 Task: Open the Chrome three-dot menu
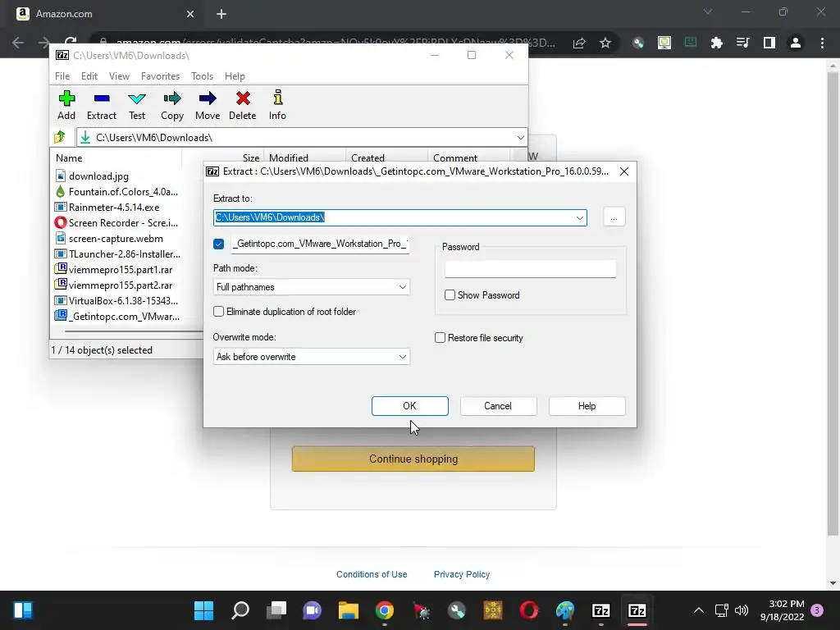click(x=822, y=43)
